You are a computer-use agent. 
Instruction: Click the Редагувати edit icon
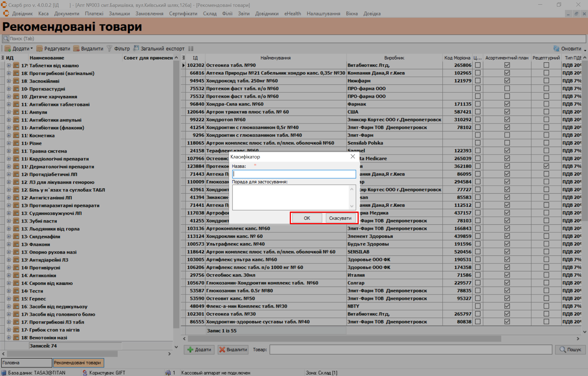39,49
